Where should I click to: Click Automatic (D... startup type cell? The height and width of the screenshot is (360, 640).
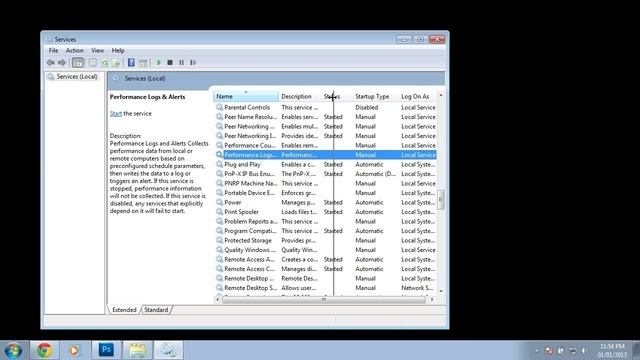tap(375, 174)
